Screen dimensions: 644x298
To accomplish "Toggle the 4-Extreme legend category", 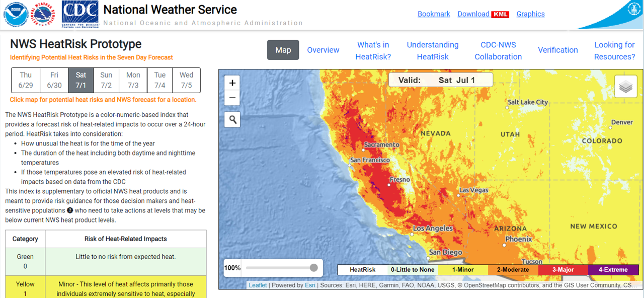I will coord(613,269).
